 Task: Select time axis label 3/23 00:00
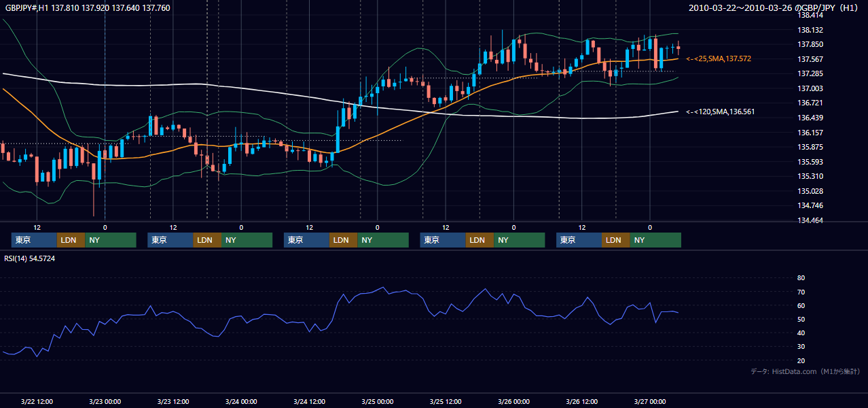pos(105,402)
